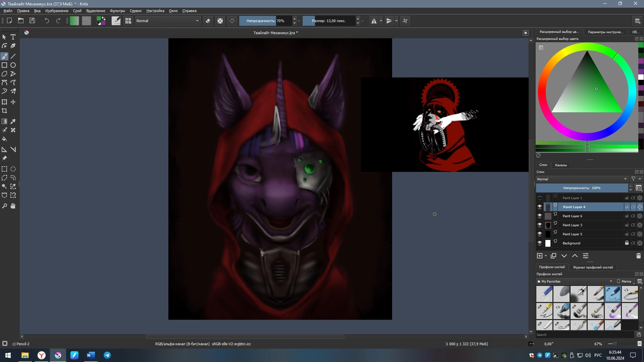This screenshot has width=644, height=362.
Task: Toggle horizontal mirror tool
Action: [374, 21]
